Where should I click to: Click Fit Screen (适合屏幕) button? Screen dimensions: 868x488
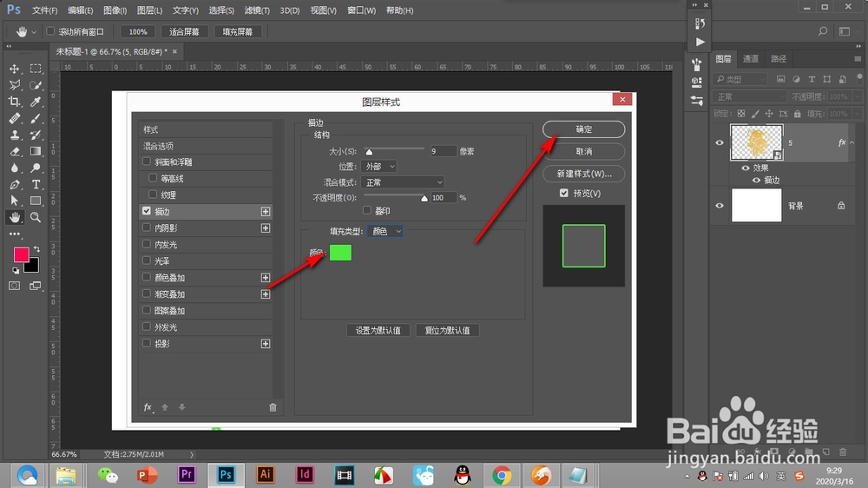tap(184, 31)
